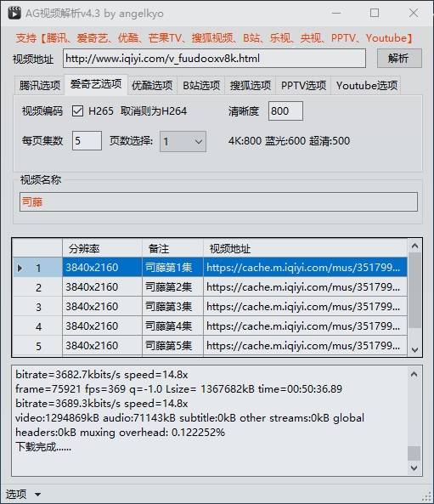Viewport: 434px width, 504px height.
Task: Click the video URL cell in row 1
Action: point(305,268)
